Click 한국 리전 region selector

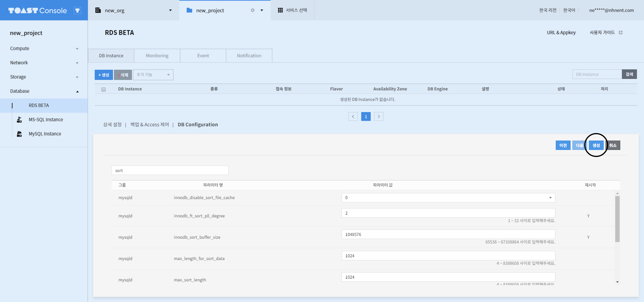[548, 10]
